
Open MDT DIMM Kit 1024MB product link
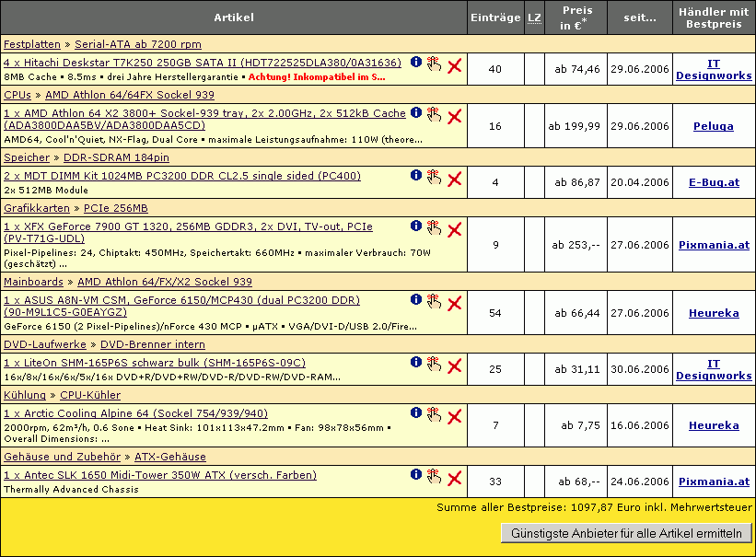click(x=182, y=176)
